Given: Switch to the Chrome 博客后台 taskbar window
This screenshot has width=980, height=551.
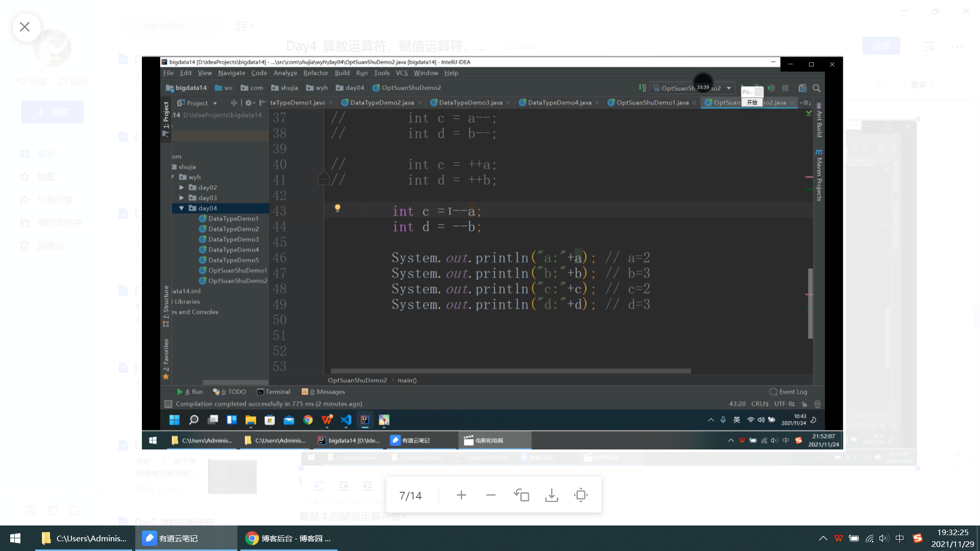Looking at the screenshot, I should coord(288,538).
